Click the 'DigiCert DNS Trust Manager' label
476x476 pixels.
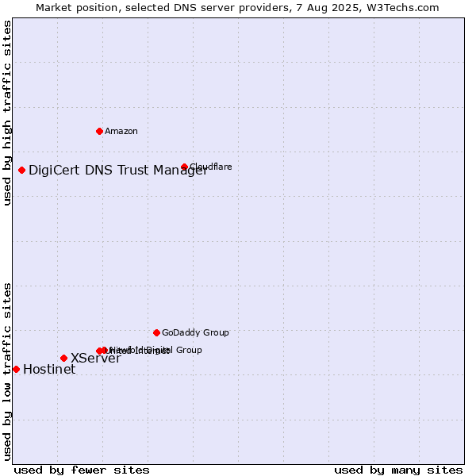[118, 171]
